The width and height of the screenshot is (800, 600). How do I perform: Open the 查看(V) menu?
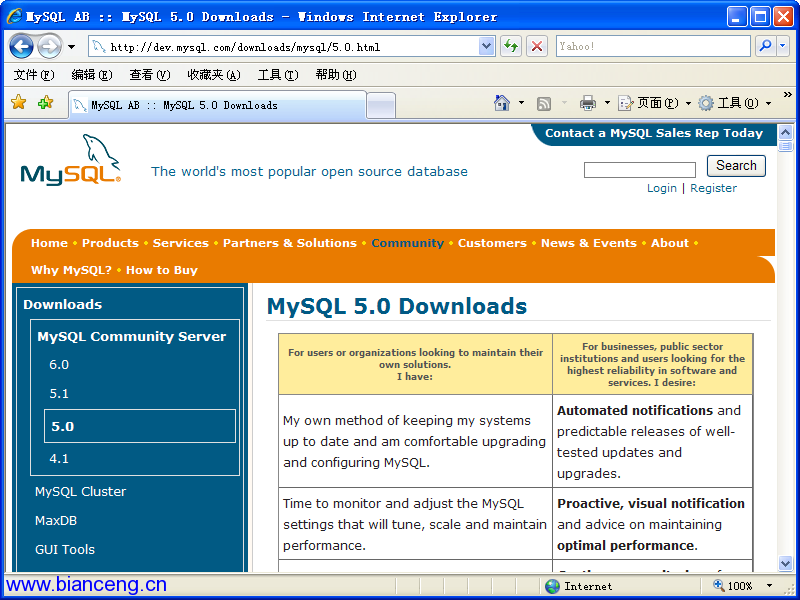click(149, 75)
